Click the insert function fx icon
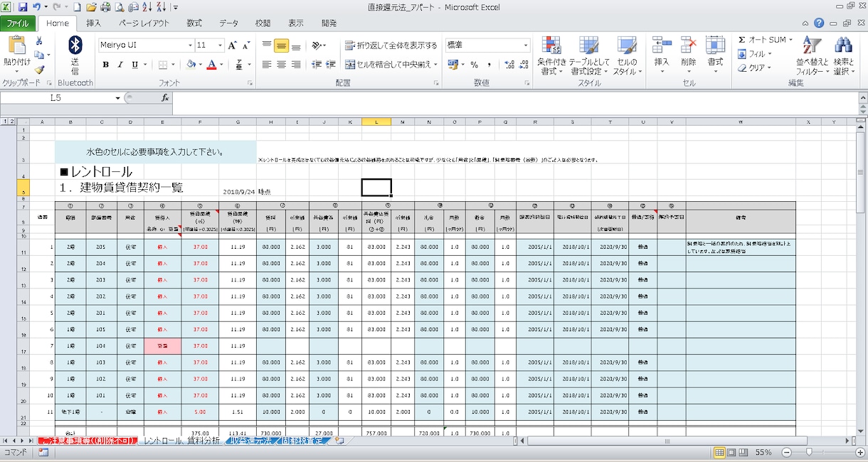 click(x=165, y=97)
